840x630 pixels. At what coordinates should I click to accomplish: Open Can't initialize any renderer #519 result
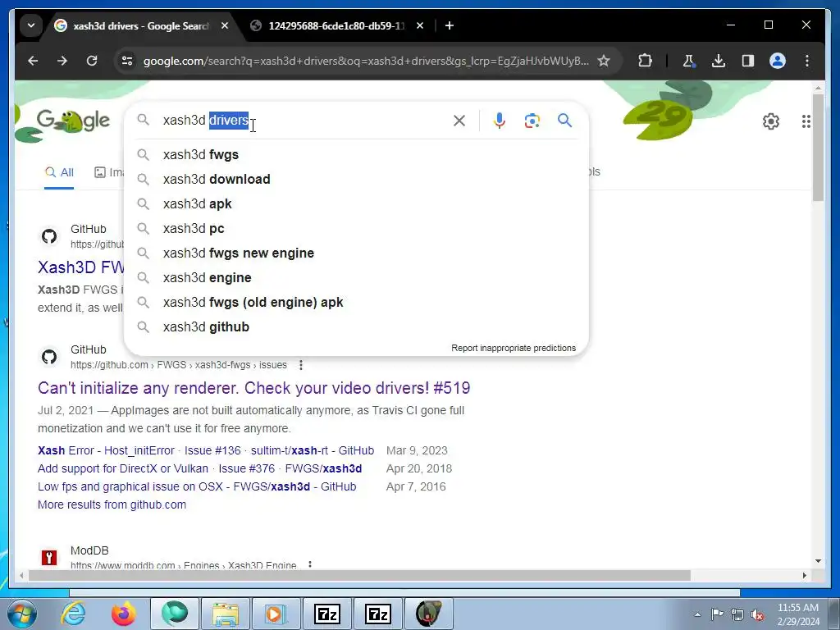(x=254, y=388)
